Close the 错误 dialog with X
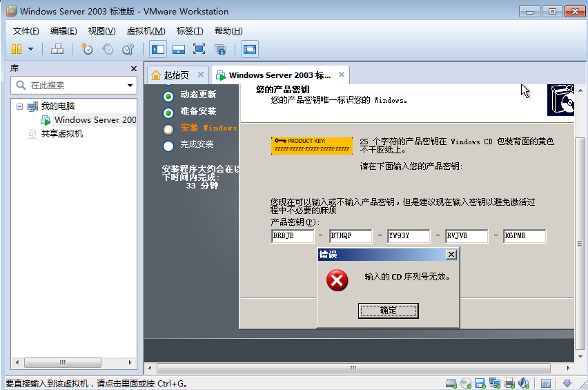The height and width of the screenshot is (390, 588). [451, 255]
